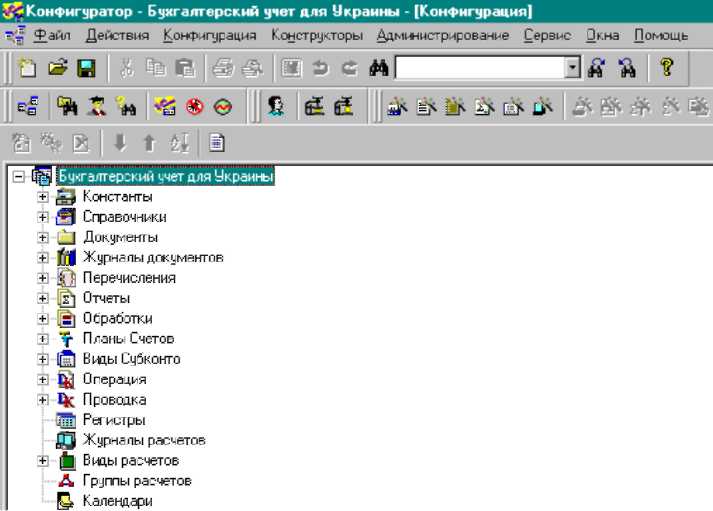The height and width of the screenshot is (511, 713).
Task: Click the first constructor wizard icon
Action: (x=397, y=107)
